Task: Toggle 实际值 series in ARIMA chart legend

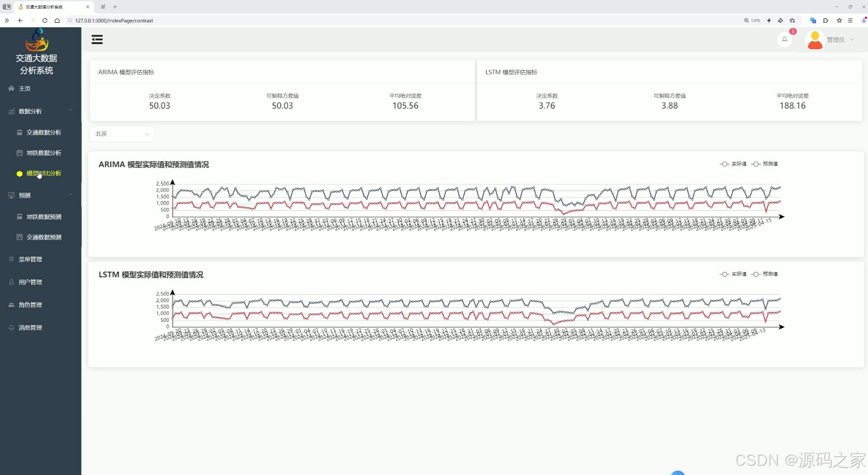Action: 738,164
